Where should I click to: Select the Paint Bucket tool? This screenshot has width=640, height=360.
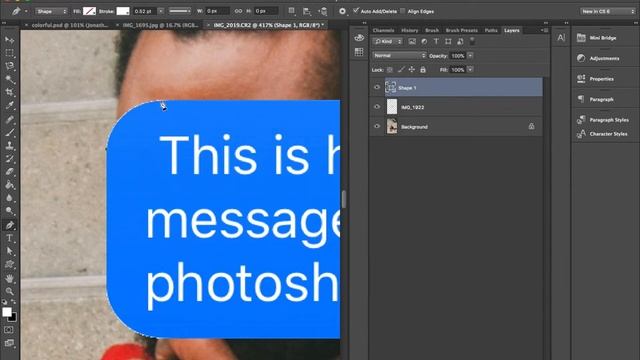[x=9, y=185]
